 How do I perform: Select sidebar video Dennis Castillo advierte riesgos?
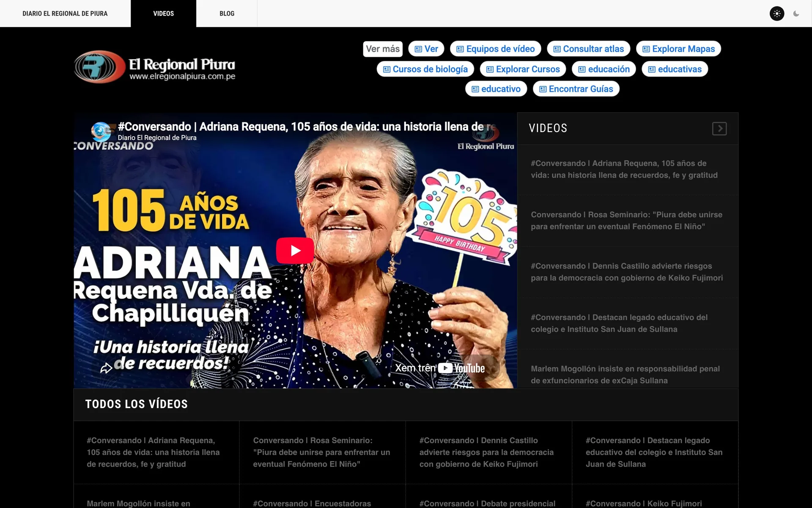point(628,272)
